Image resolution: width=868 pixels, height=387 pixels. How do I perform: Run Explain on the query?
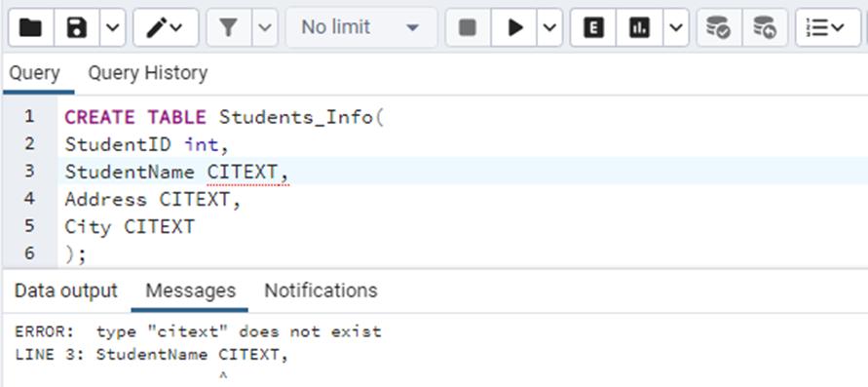tap(593, 27)
